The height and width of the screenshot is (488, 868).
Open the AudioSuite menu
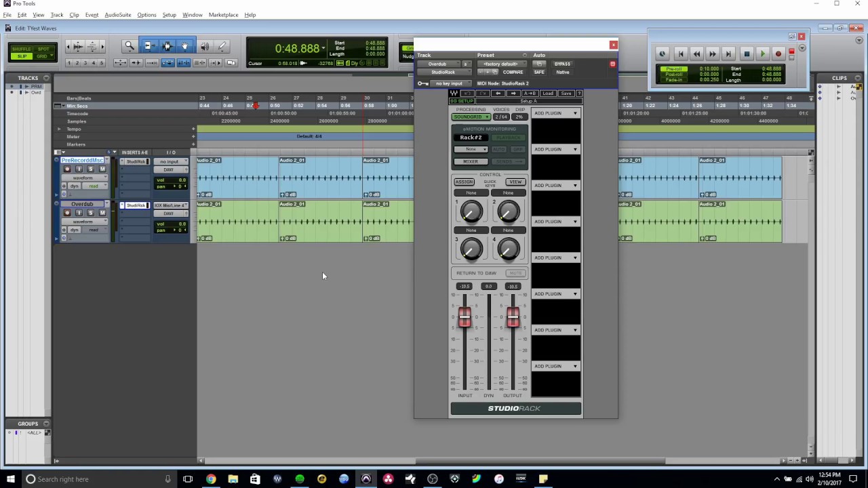(118, 15)
